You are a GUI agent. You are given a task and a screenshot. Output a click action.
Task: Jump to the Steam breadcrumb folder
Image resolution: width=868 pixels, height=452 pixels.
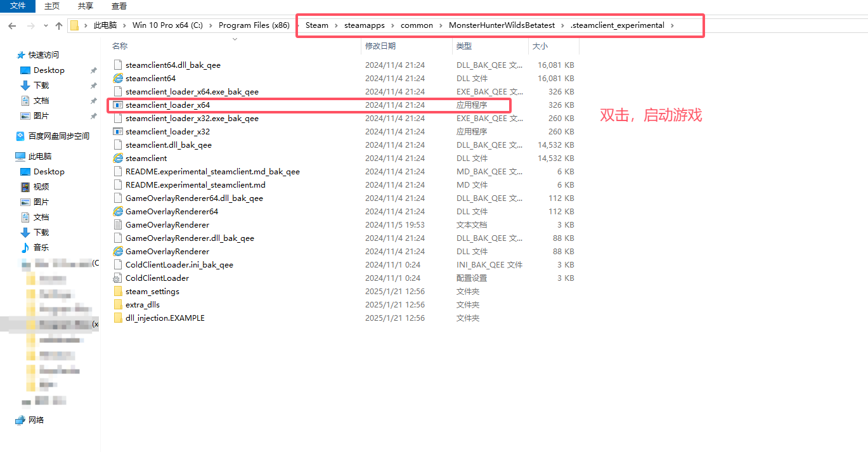[x=317, y=25]
